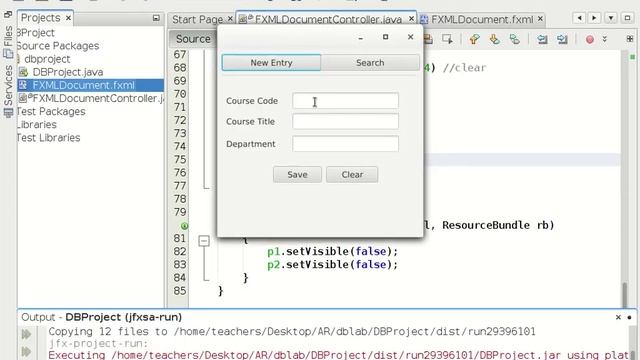The image size is (640, 360).
Task: Switch to the FXMLDocumentController.java editor tab
Action: [328, 19]
